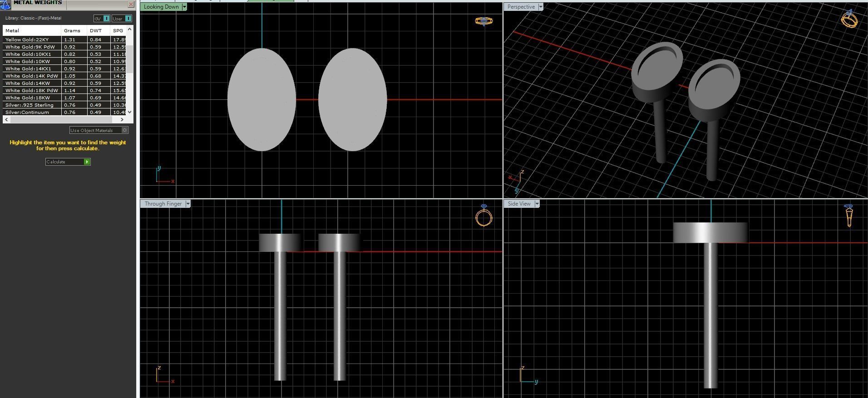Open the Side View viewport dropdown arrow

[x=537, y=204]
